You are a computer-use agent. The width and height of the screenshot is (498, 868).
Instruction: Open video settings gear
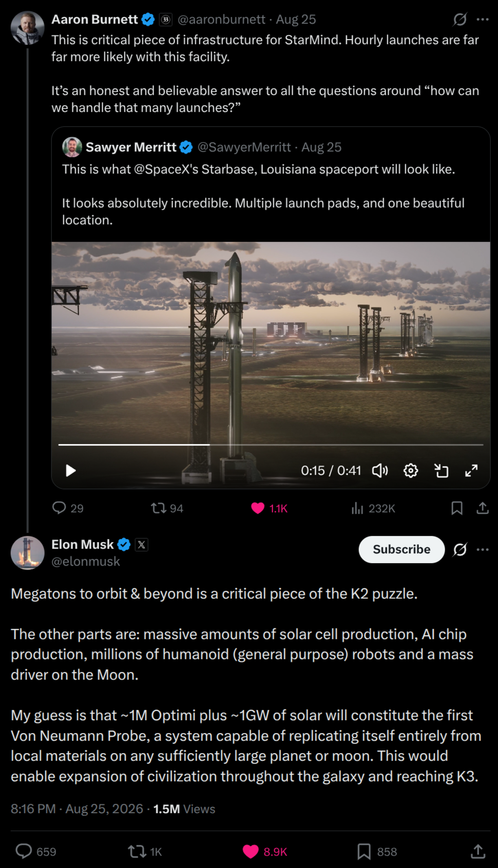pos(411,471)
